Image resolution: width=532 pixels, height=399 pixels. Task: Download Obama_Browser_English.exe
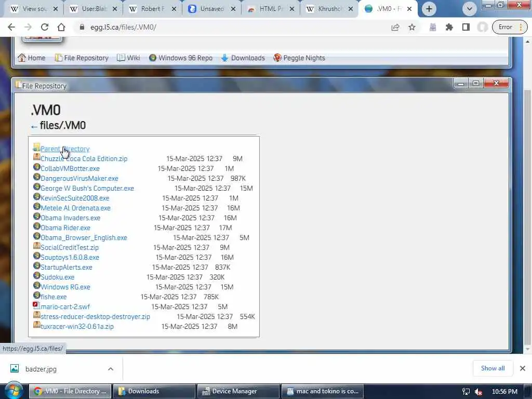coord(84,237)
